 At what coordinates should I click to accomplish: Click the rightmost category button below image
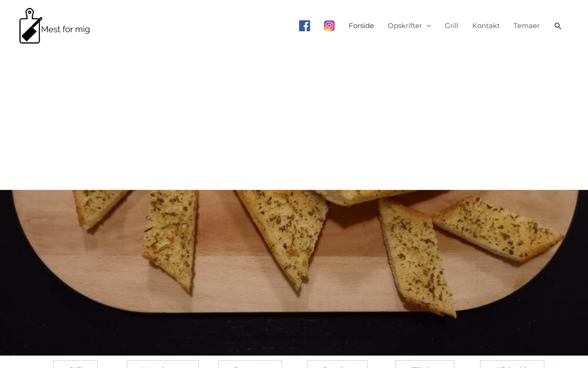(x=512, y=364)
